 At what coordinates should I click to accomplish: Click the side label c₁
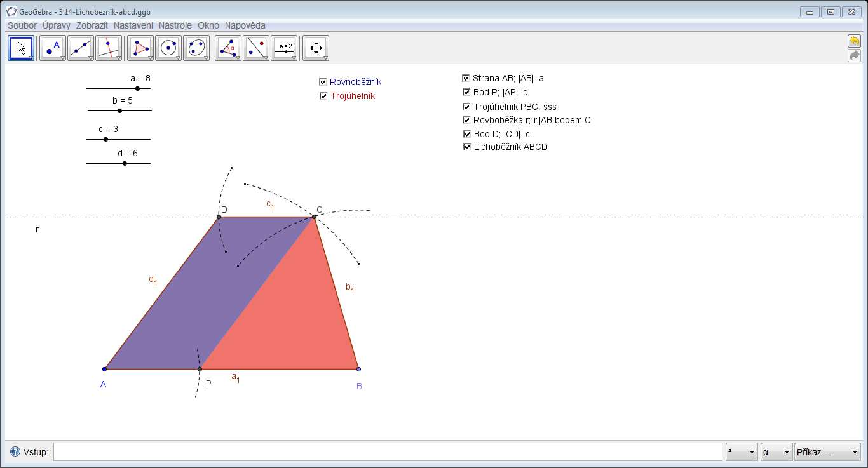tap(269, 206)
